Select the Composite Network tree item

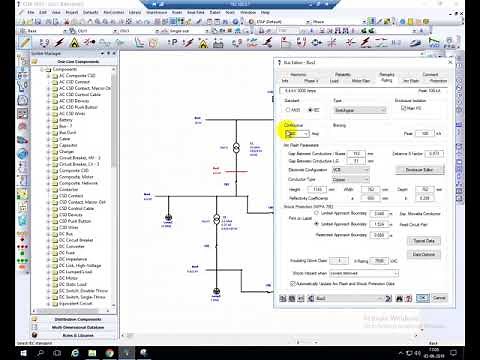tap(78, 183)
